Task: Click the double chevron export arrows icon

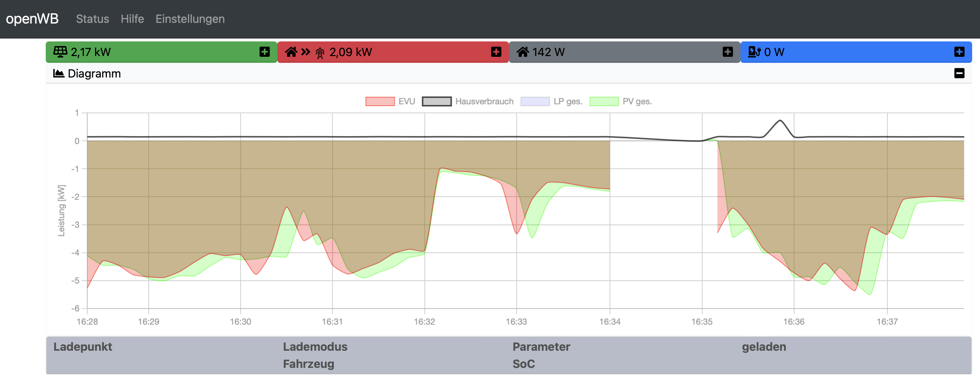Action: 306,52
